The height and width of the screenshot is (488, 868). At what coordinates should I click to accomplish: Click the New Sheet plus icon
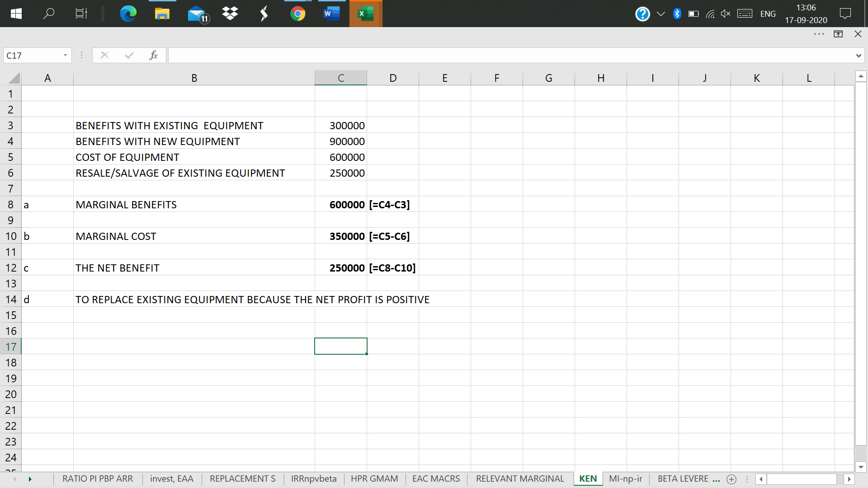pyautogui.click(x=731, y=479)
